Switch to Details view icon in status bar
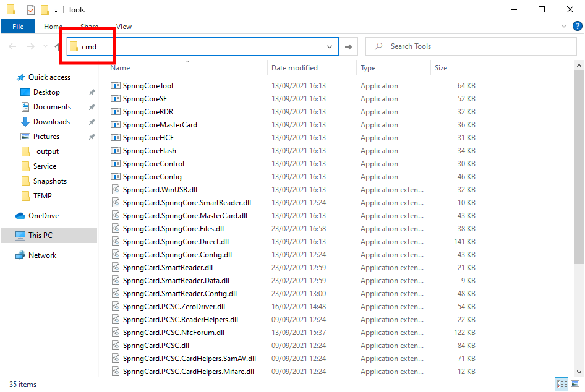This screenshot has height=392, width=585. [x=562, y=384]
